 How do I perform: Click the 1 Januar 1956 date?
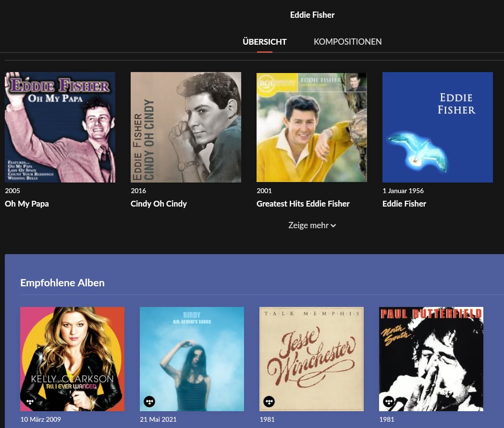[403, 191]
